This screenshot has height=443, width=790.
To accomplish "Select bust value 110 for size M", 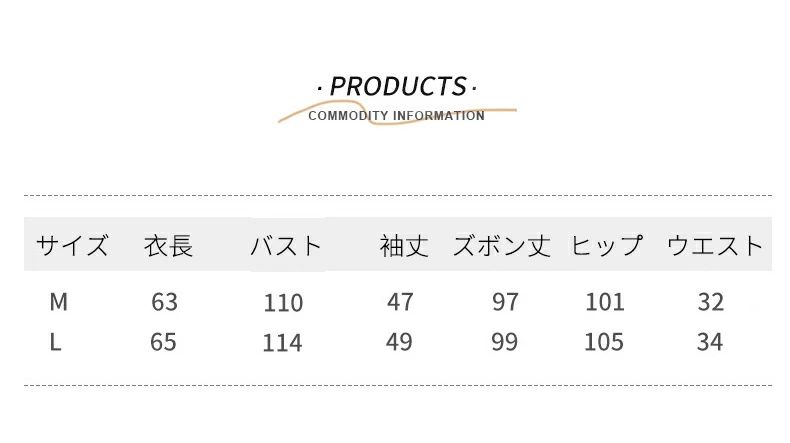I will pos(283,303).
